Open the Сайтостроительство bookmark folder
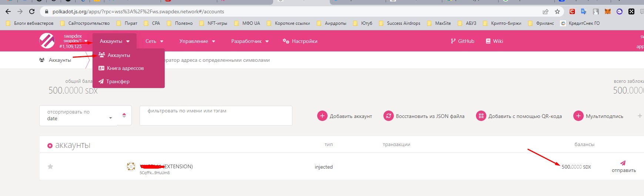The width and height of the screenshot is (644, 196). click(x=85, y=23)
